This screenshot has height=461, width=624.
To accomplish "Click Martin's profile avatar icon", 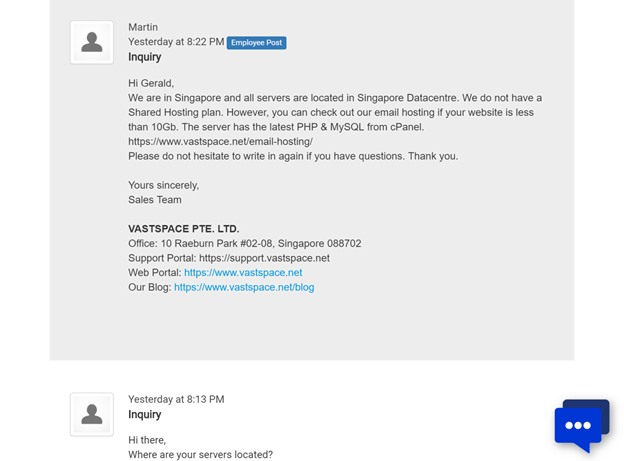I will point(92,42).
